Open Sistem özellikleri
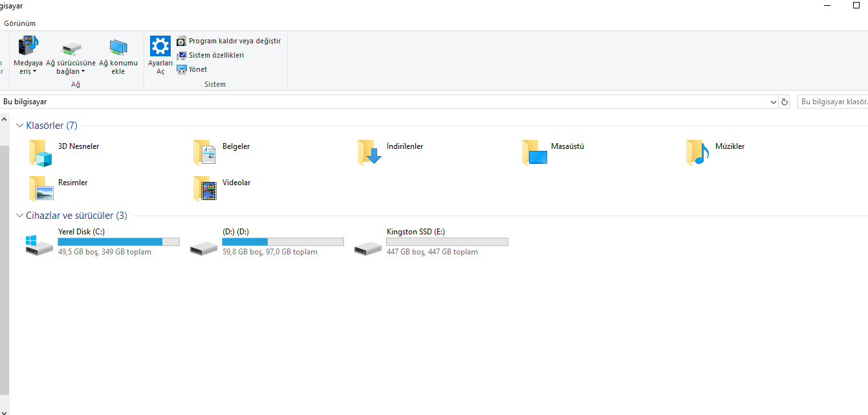The height and width of the screenshot is (415, 868). point(210,55)
